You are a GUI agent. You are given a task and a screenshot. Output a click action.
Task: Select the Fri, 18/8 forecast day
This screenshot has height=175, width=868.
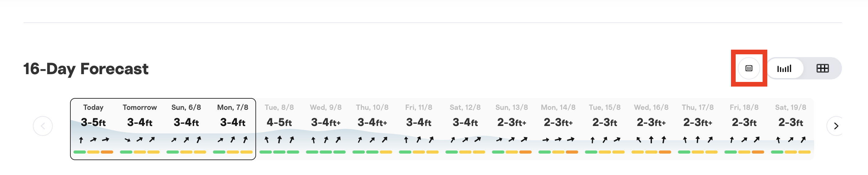click(x=744, y=129)
